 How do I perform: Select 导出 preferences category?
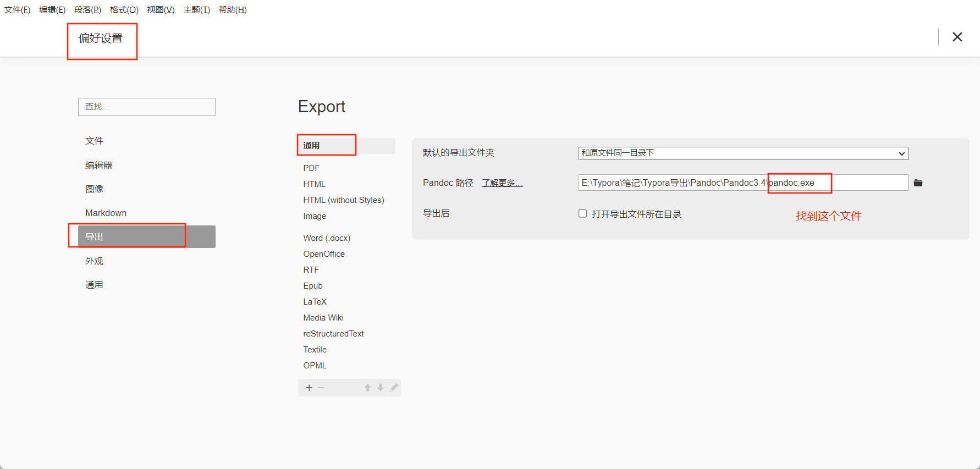pos(146,236)
